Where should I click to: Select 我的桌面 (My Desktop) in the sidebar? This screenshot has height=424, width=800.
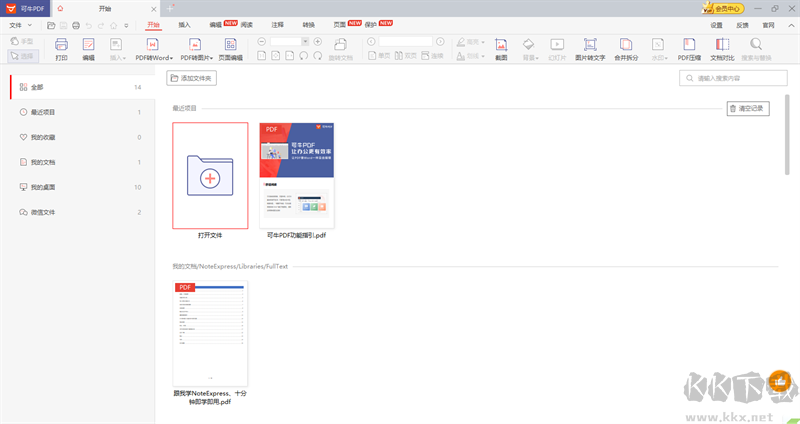tap(43, 187)
